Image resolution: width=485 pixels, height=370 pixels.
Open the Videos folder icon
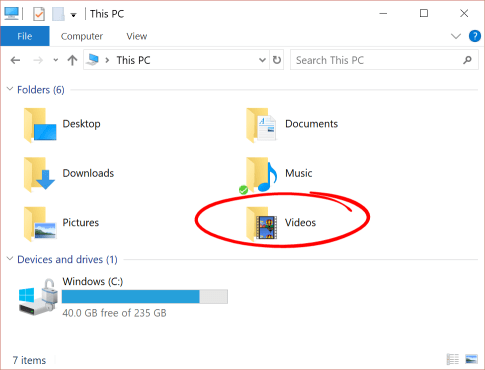[x=261, y=224]
